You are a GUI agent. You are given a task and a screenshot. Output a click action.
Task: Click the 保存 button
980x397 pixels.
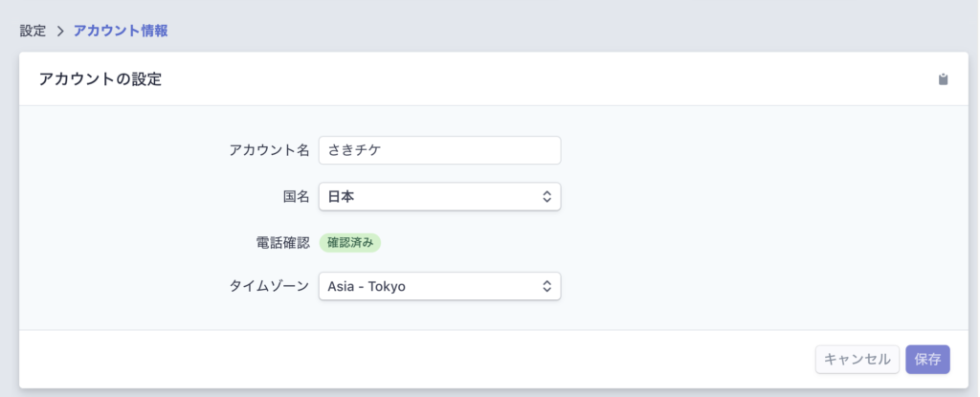tap(927, 360)
